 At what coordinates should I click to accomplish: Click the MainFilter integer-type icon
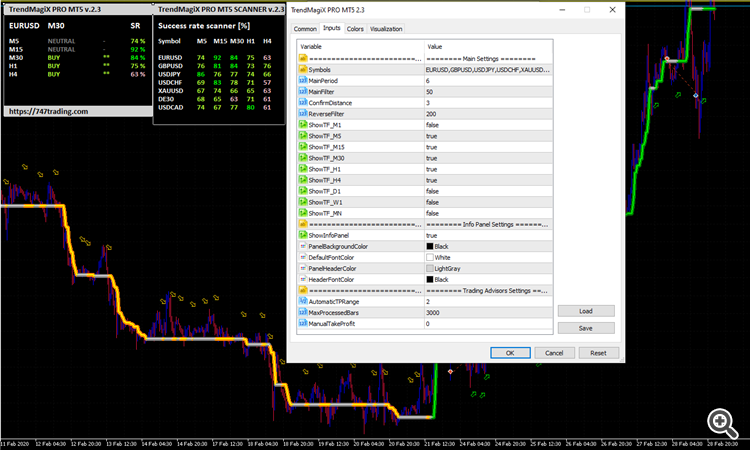click(x=303, y=91)
